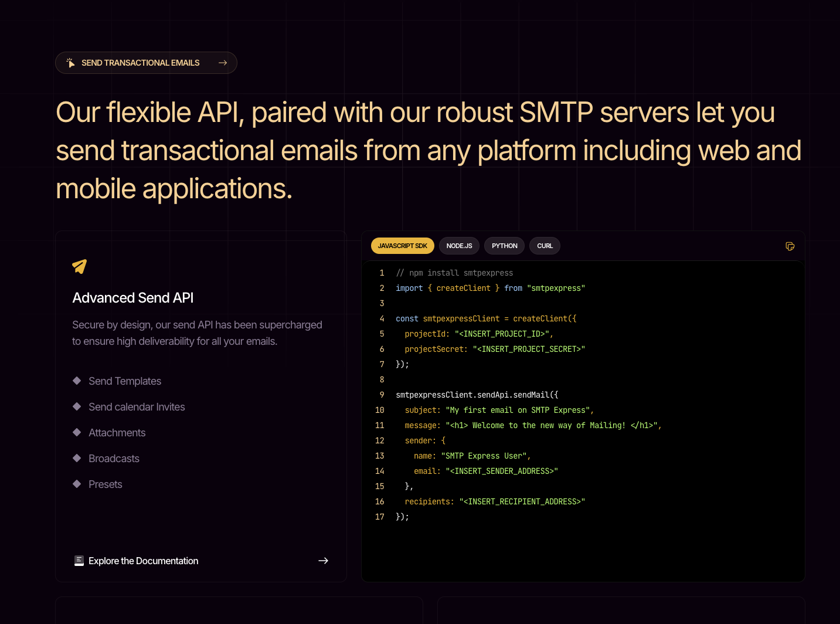Screen dimensions: 840x624
Task: Click the INSERT_SENDER_ADDRESS email line
Action: [x=486, y=471]
